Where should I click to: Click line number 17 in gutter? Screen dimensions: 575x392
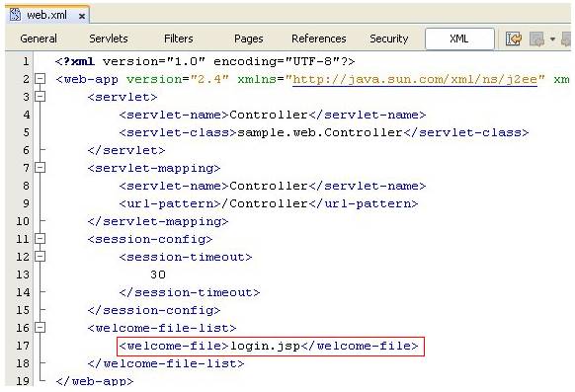point(23,346)
